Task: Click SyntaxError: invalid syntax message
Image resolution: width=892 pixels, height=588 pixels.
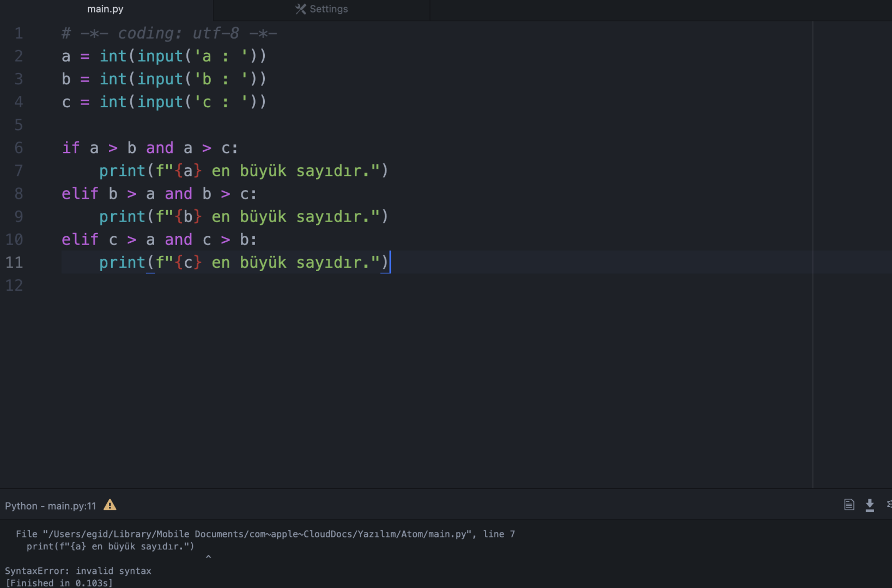Action: (78, 571)
